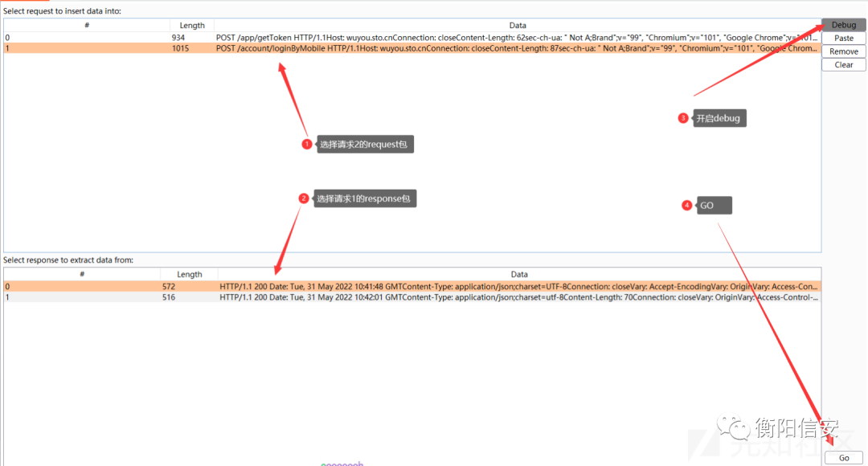
Task: Click the red number 1 annotation badge
Action: (306, 145)
